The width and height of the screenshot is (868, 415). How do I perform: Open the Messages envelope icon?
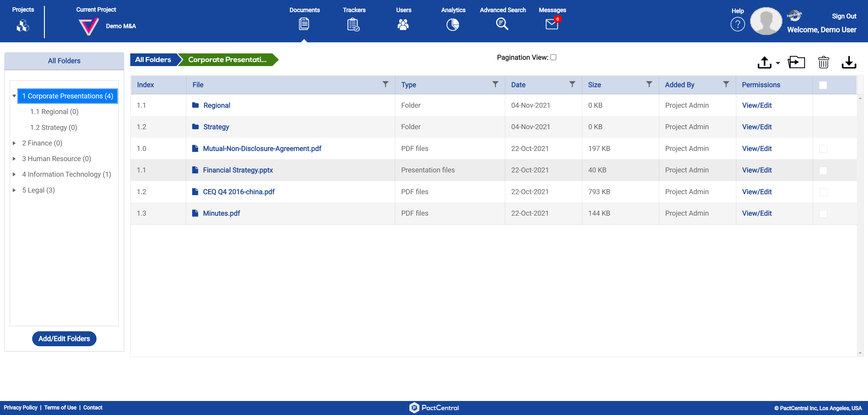tap(552, 24)
